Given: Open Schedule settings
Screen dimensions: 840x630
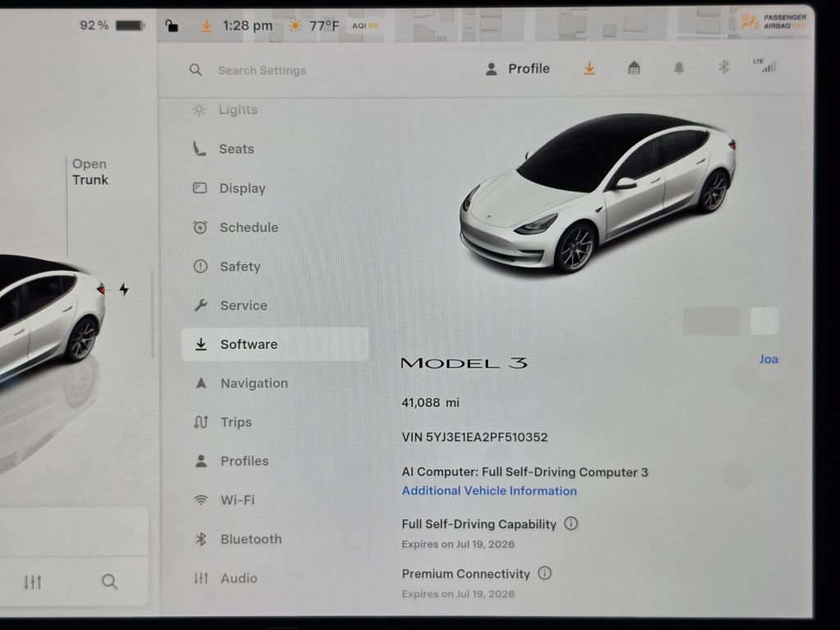Looking at the screenshot, I should tap(235, 227).
